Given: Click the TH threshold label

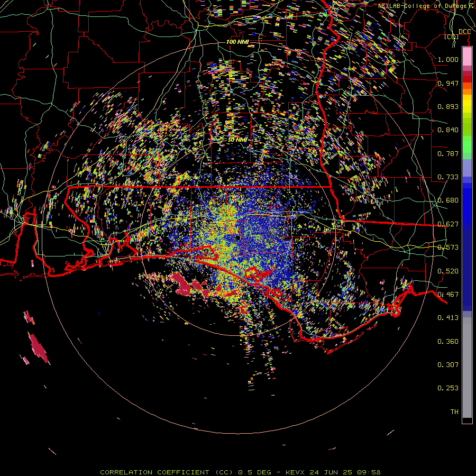Looking at the screenshot, I should click(454, 411).
